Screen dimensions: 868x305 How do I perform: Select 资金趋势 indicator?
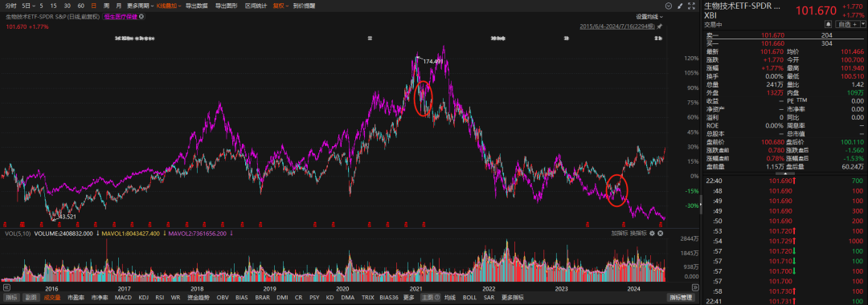point(199,297)
